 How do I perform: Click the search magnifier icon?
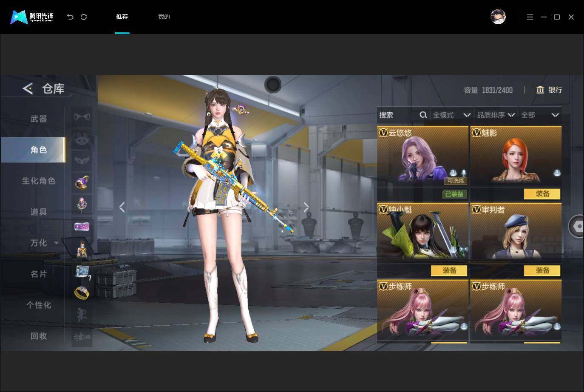(423, 115)
